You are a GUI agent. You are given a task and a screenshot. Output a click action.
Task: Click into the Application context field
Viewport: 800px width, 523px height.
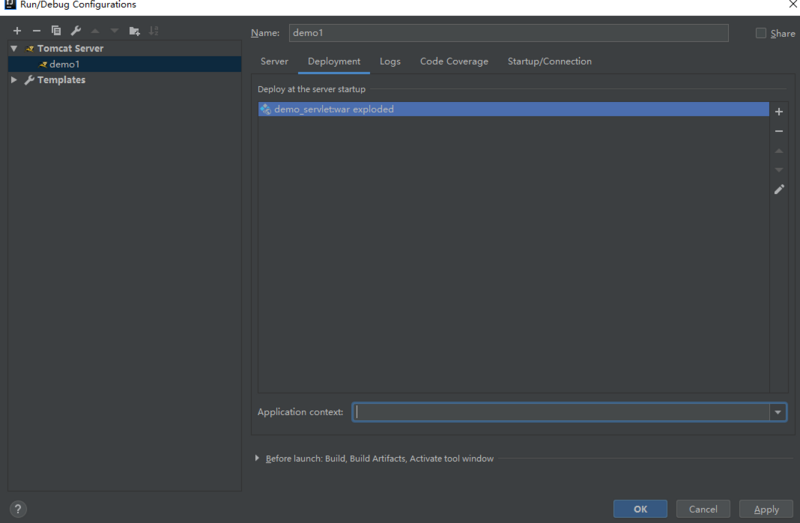point(561,412)
